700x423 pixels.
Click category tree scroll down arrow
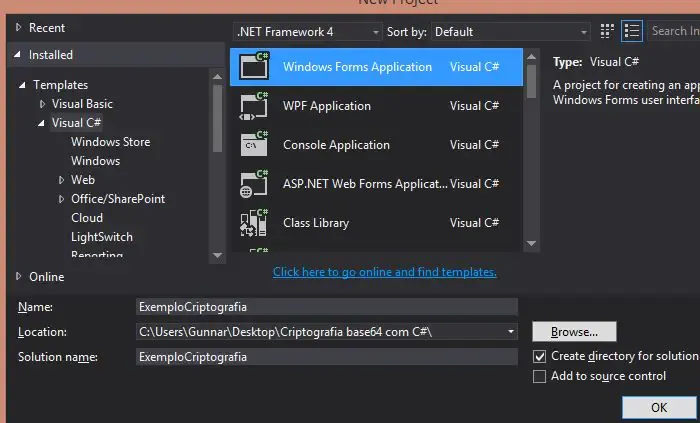point(217,256)
